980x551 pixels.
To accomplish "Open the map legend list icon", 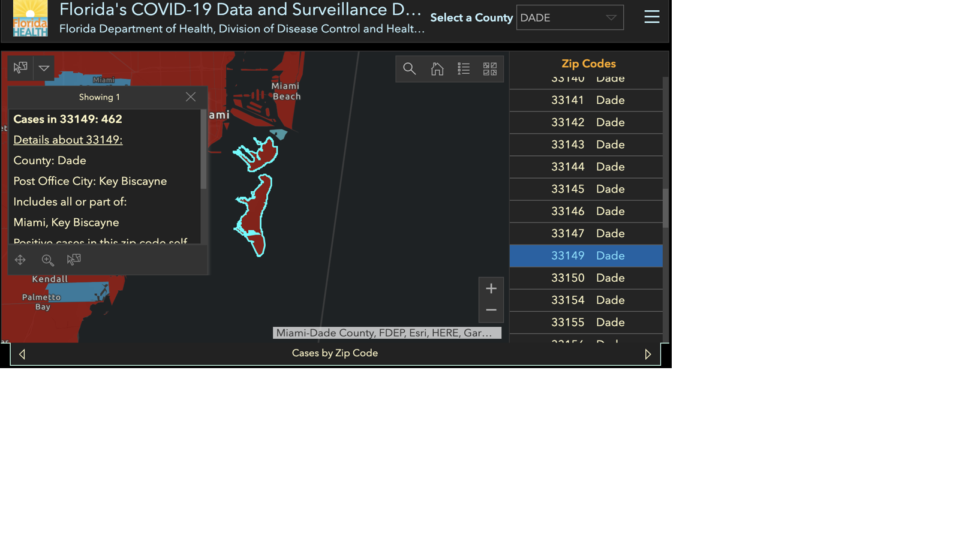I will (464, 69).
